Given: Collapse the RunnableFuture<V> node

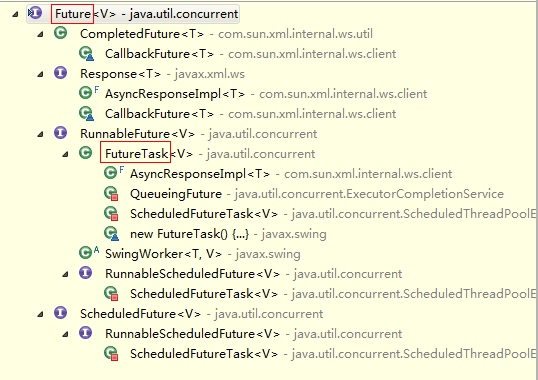Looking at the screenshot, I should [x=40, y=134].
